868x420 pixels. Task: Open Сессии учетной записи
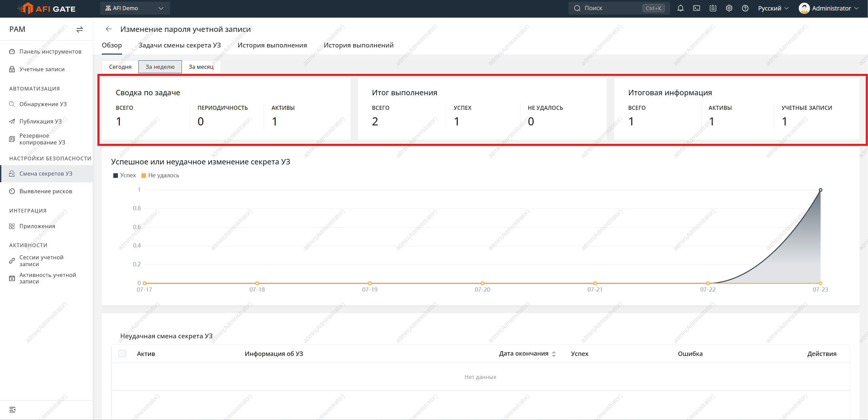[46, 261]
